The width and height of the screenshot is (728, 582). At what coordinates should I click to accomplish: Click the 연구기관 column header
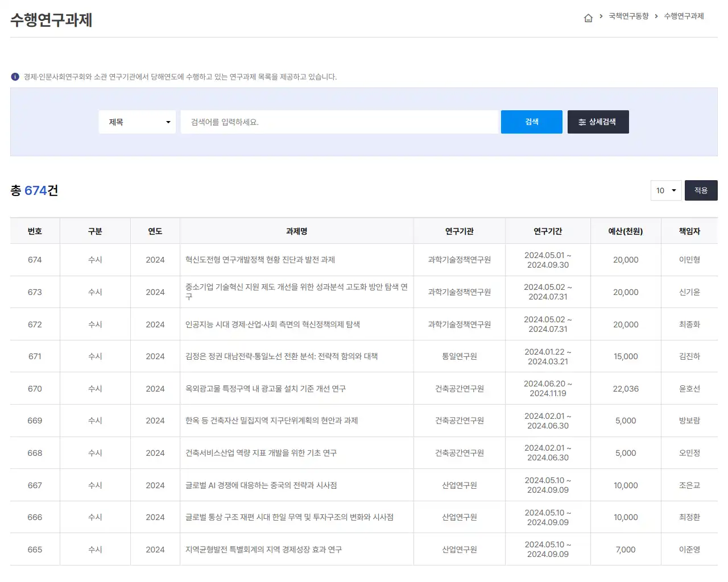coord(459,231)
